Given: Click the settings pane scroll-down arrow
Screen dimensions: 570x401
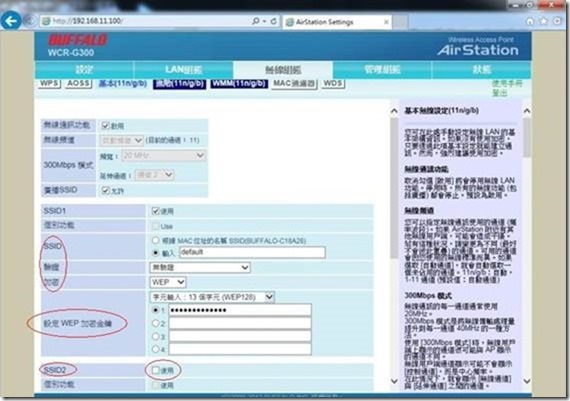Looking at the screenshot, I should (394, 381).
